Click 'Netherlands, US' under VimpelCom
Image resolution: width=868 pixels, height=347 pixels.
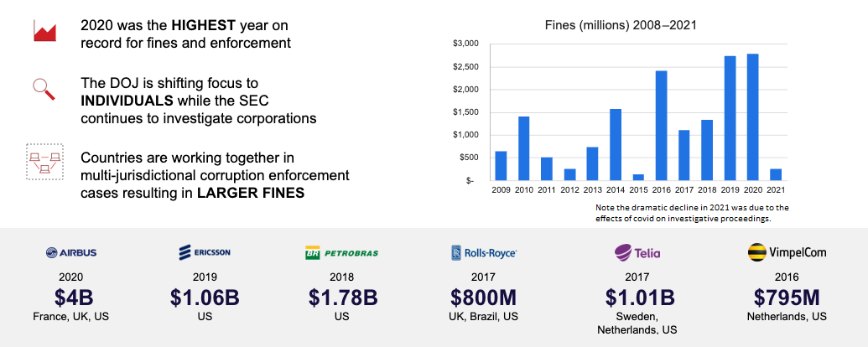pos(787,317)
